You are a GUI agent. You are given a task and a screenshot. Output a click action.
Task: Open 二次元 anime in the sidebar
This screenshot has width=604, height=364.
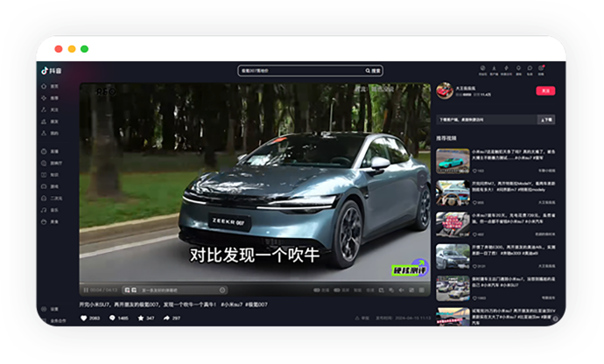[x=52, y=199]
